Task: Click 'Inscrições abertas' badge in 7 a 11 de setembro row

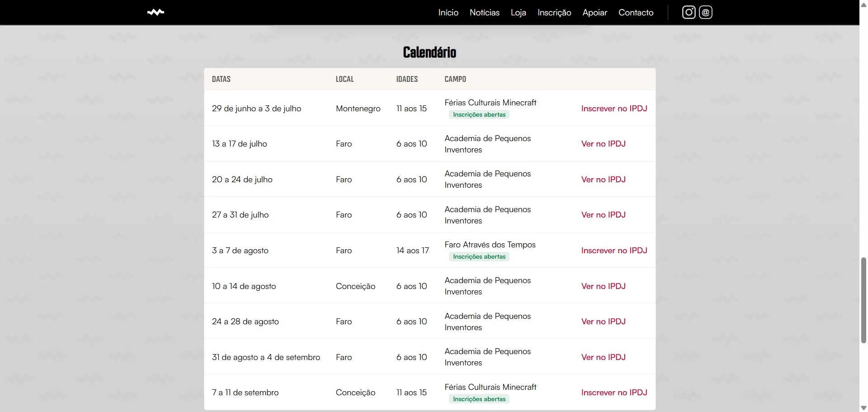Action: [479, 399]
